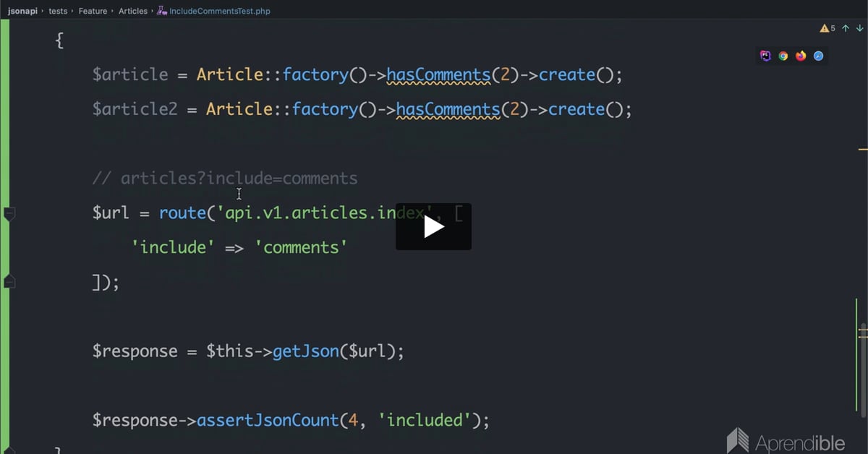Click the test file icon before IncludeCommentsTest.php

click(x=161, y=11)
